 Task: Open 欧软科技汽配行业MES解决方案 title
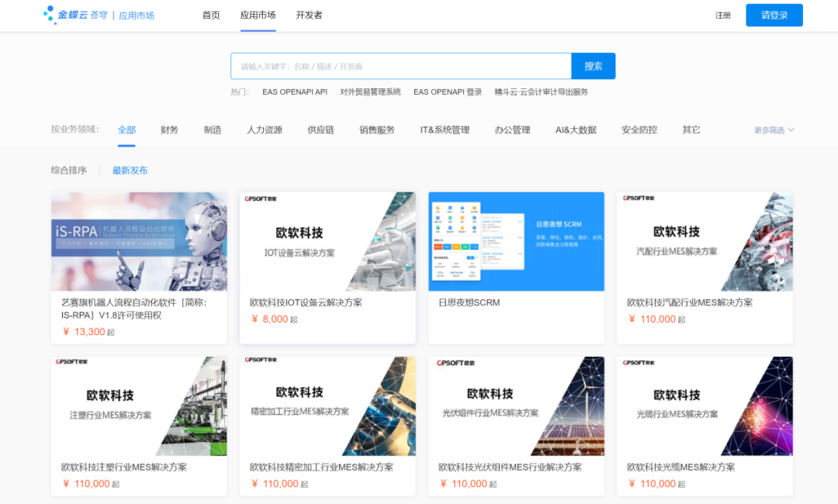(690, 302)
